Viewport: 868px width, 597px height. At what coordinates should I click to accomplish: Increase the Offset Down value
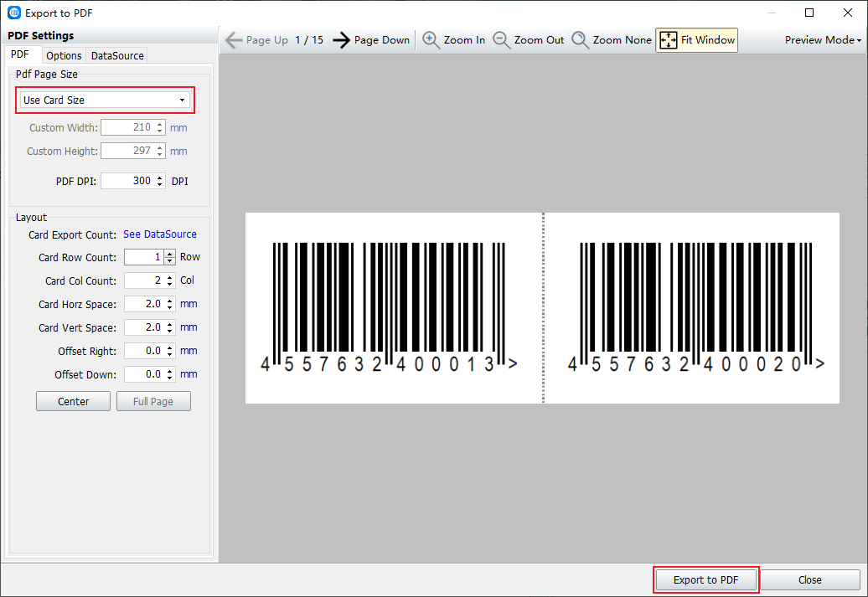pos(170,371)
